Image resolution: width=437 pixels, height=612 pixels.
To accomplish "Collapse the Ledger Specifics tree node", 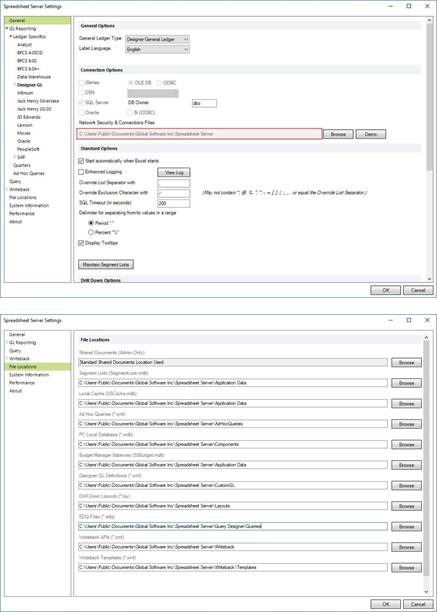I will pyautogui.click(x=11, y=36).
